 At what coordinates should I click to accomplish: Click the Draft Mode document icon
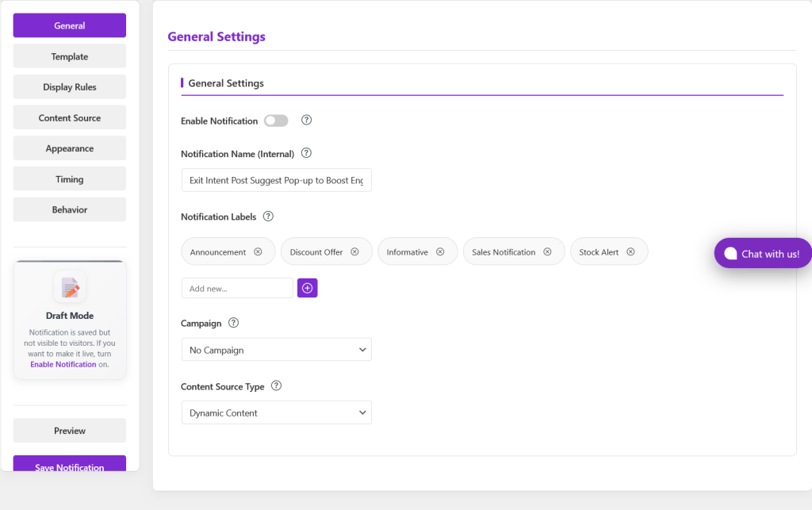(70, 287)
